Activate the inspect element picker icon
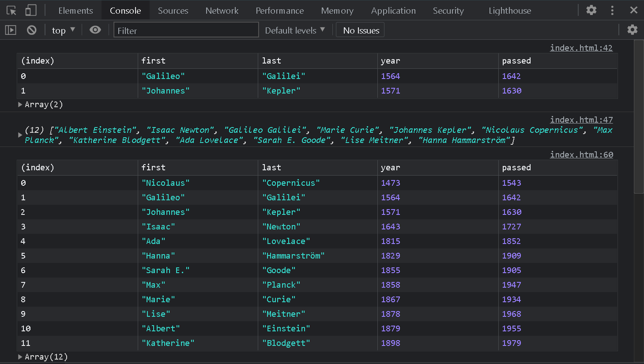Image resolution: width=644 pixels, height=364 pixels. pos(11,10)
